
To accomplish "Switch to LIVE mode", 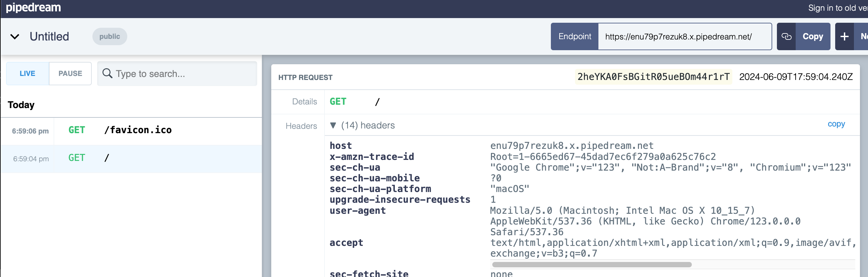I will point(27,73).
